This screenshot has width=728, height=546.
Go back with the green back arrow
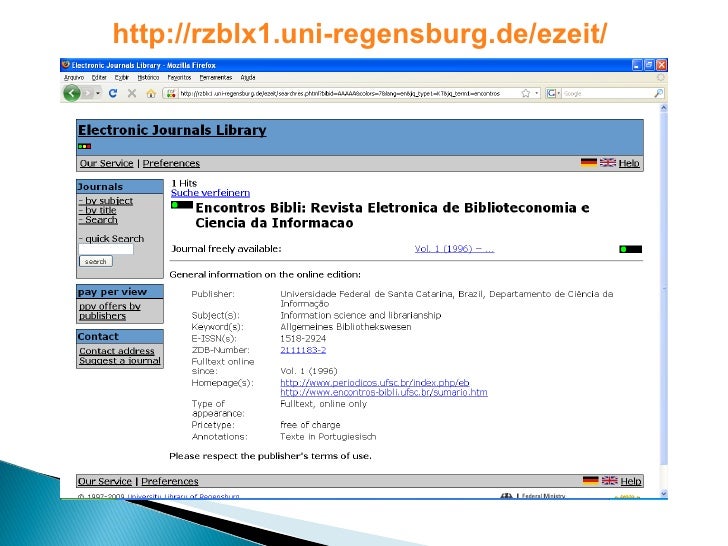72,93
